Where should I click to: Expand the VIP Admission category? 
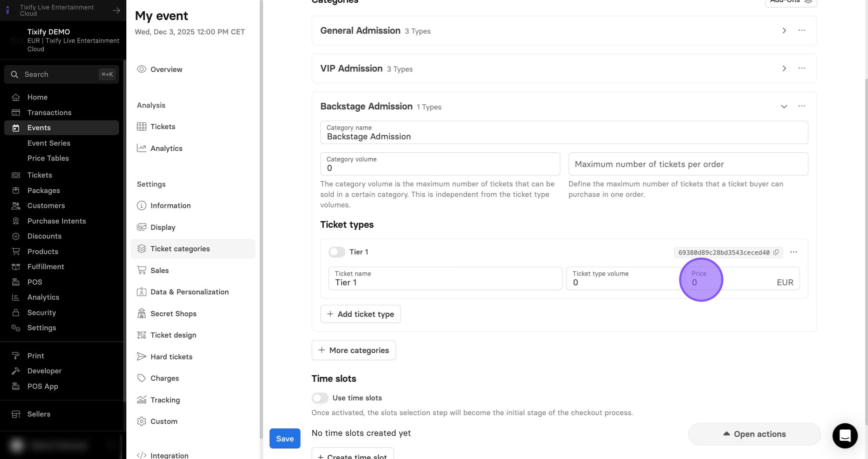click(x=784, y=68)
